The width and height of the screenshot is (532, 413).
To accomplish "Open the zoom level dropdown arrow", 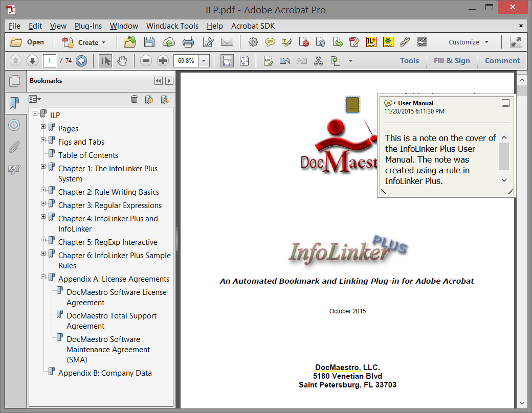I will pos(204,61).
